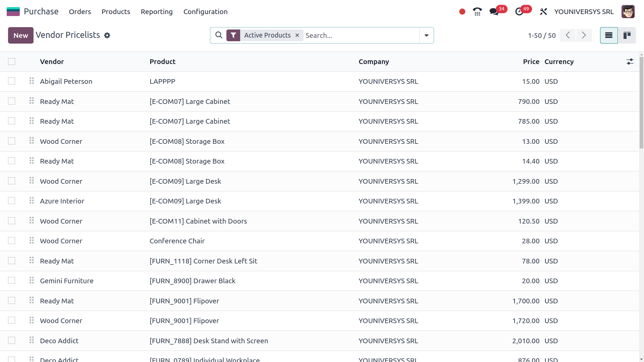The height and width of the screenshot is (362, 644).
Task: Open the search filters dropdown arrow
Action: [x=426, y=35]
